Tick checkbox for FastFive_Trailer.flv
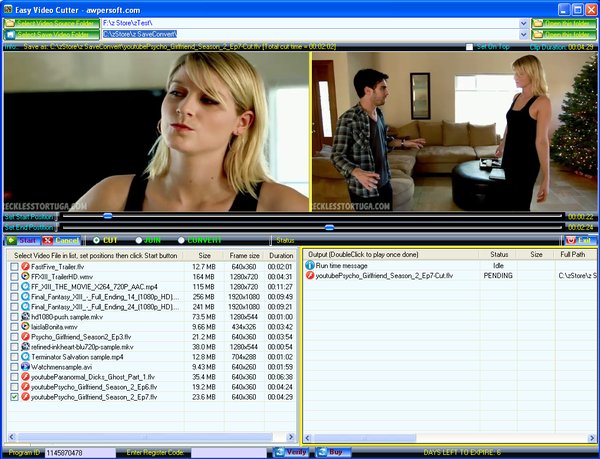600x459 pixels. tap(14, 267)
